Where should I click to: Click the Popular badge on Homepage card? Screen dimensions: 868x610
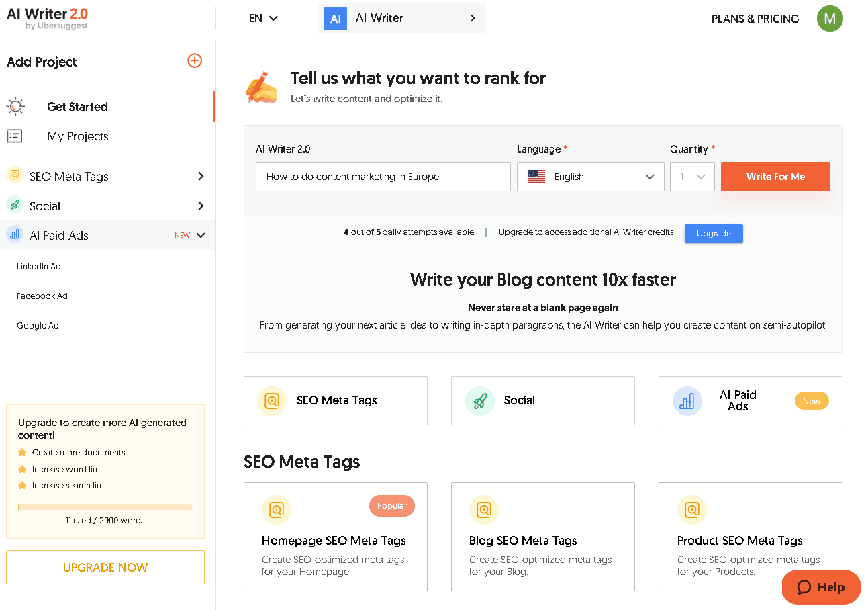click(x=392, y=506)
